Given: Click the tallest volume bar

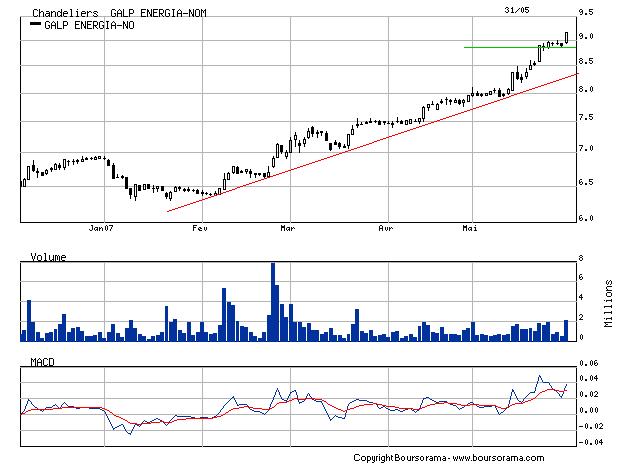Looking at the screenshot, I should [273, 302].
